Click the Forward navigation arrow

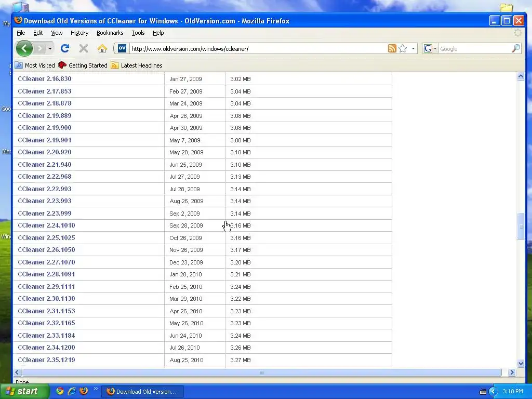point(39,48)
